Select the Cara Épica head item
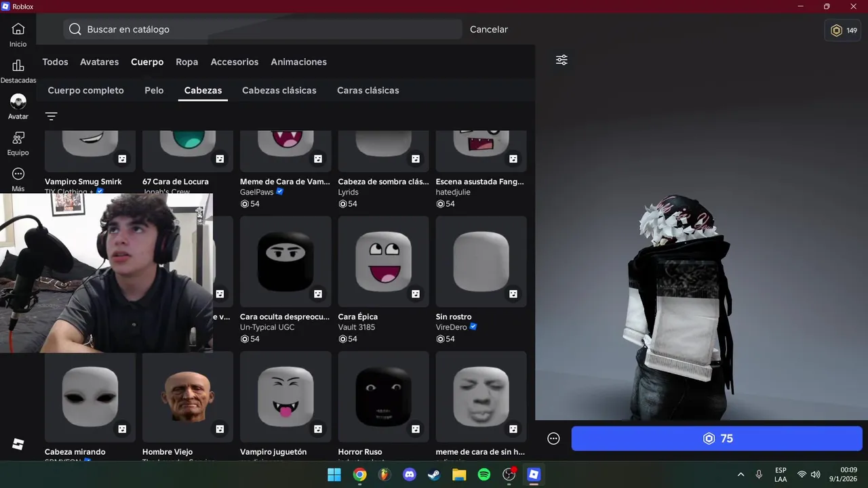868x488 pixels. tap(383, 262)
